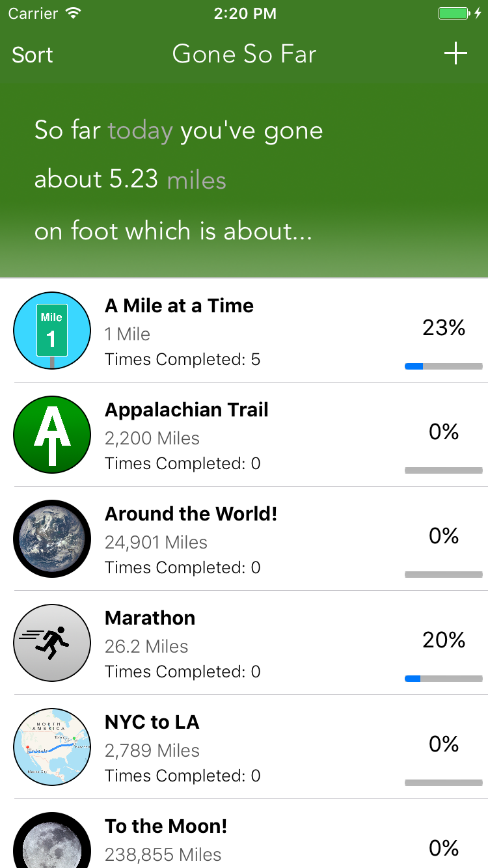Tap the NYC to LA map icon
Screen dimensions: 488x868
[x=52, y=747]
